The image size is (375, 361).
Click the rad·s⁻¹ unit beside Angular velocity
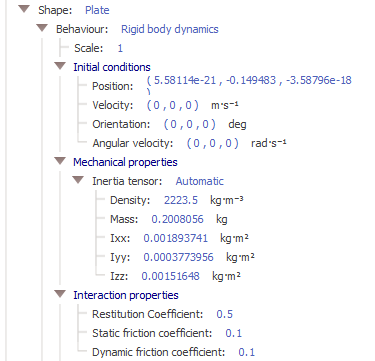(x=269, y=144)
